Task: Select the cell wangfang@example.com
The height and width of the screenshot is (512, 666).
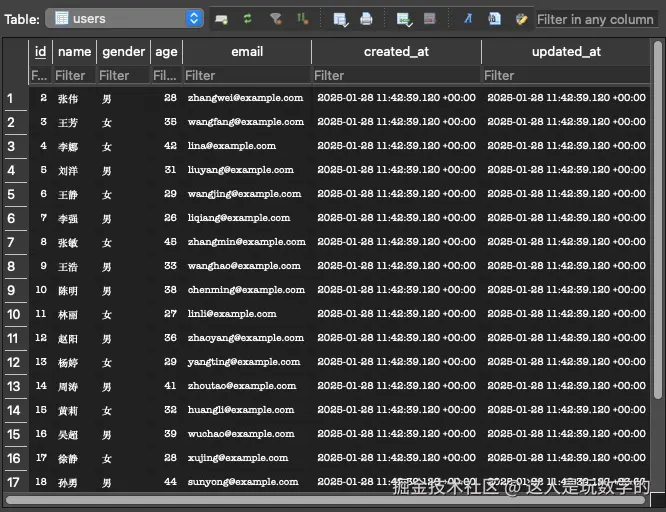Action: click(x=246, y=122)
